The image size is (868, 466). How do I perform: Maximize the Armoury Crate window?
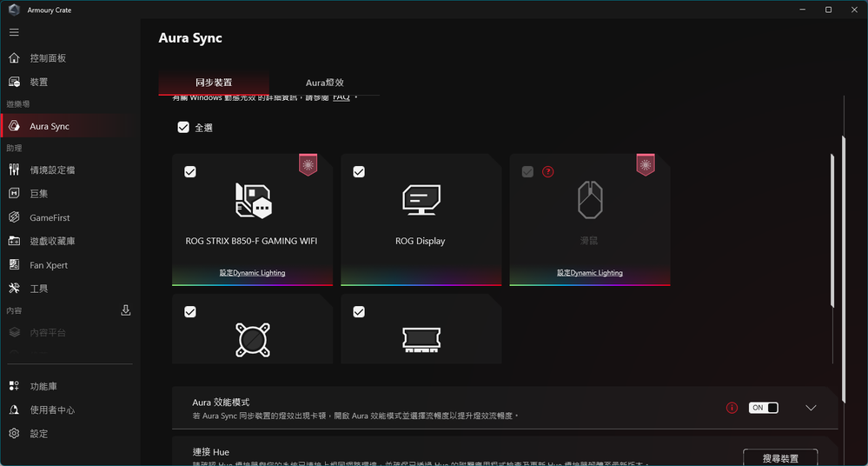coord(829,10)
